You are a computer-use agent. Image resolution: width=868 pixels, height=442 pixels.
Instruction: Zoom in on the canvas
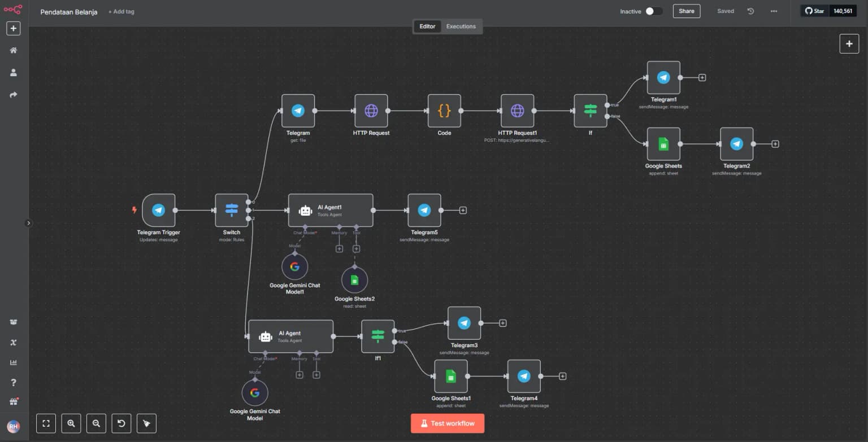point(71,423)
